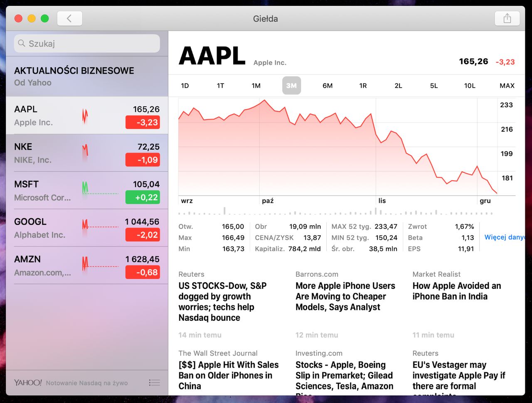Select the 1R chart range
The width and height of the screenshot is (532, 403).
pyautogui.click(x=363, y=86)
